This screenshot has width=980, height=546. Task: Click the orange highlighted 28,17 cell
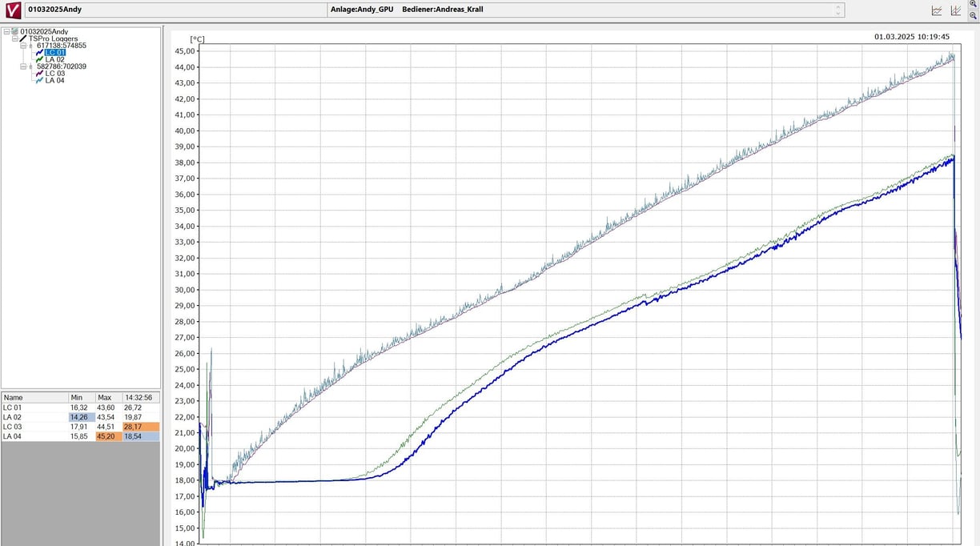[x=142, y=427]
